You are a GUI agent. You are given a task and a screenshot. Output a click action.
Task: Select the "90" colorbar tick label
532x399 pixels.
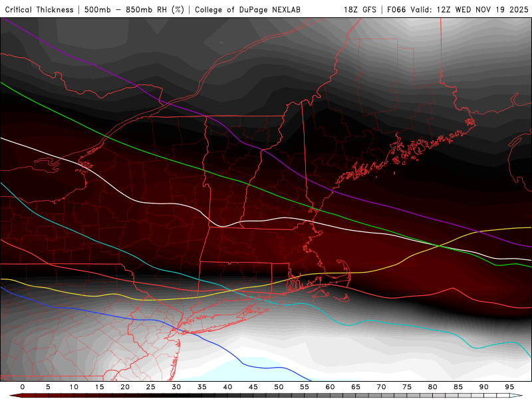point(483,387)
